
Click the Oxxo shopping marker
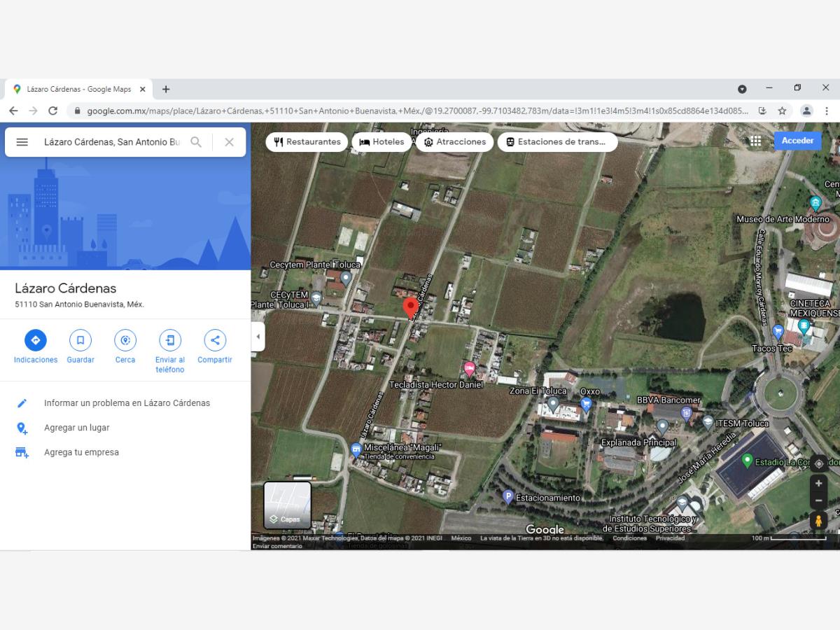[x=587, y=404]
